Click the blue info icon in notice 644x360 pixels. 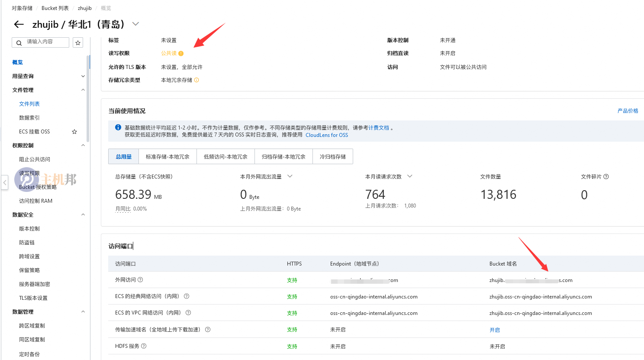pyautogui.click(x=118, y=127)
